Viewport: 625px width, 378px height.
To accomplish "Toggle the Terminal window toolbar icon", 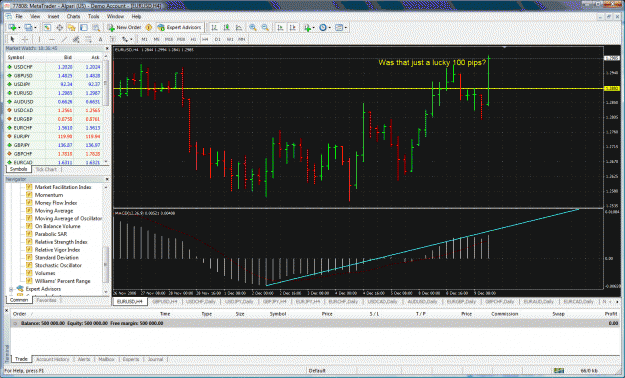I will tap(84, 28).
